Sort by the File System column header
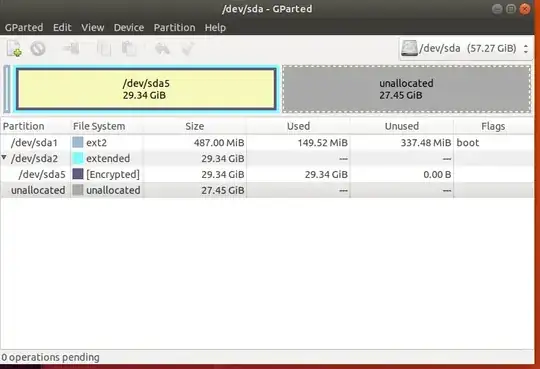Screen dimensions: 540x369 pyautogui.click(x=107, y=126)
